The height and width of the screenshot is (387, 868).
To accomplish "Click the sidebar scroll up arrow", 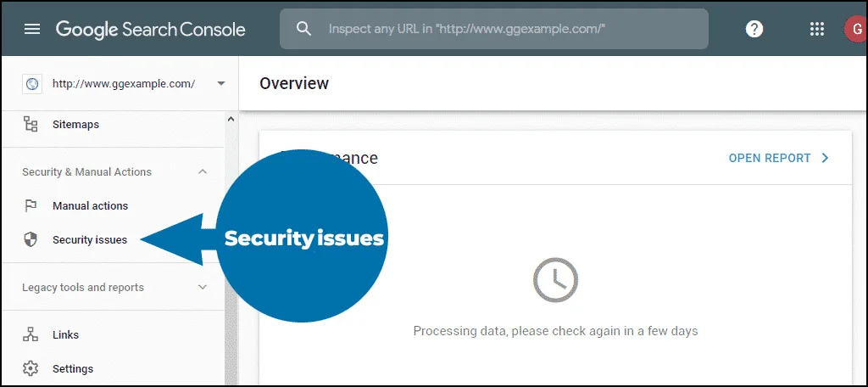I will (x=231, y=119).
